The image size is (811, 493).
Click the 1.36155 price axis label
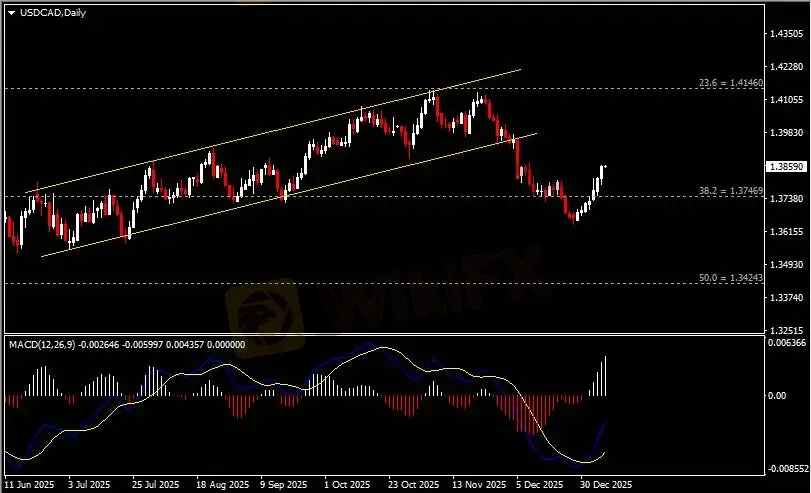pos(785,231)
